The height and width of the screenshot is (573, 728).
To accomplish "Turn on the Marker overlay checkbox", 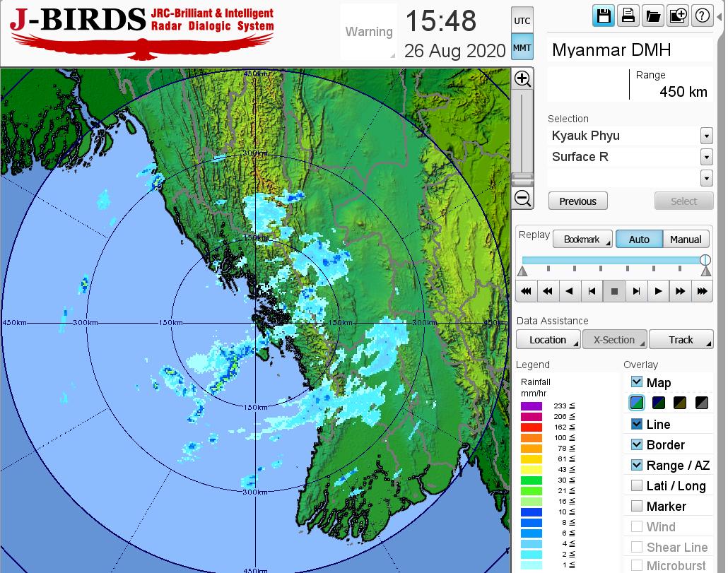I will coord(637,506).
